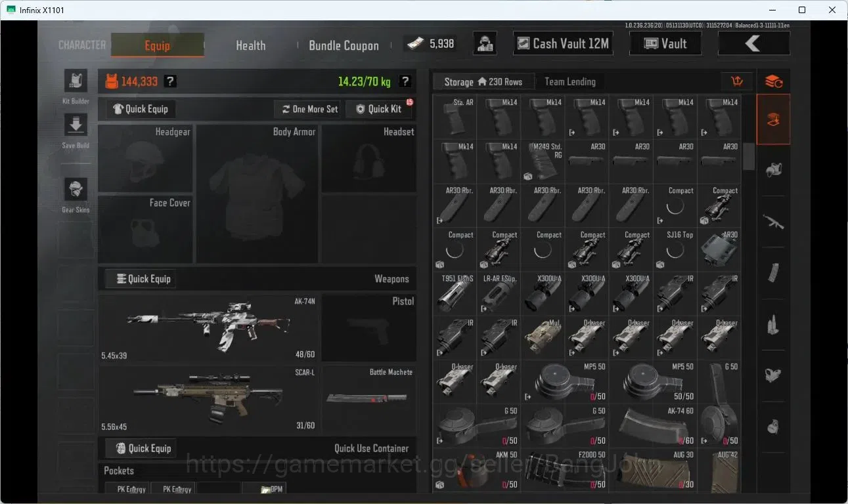
Task: Filter storage by grenade category
Action: pyautogui.click(x=773, y=427)
